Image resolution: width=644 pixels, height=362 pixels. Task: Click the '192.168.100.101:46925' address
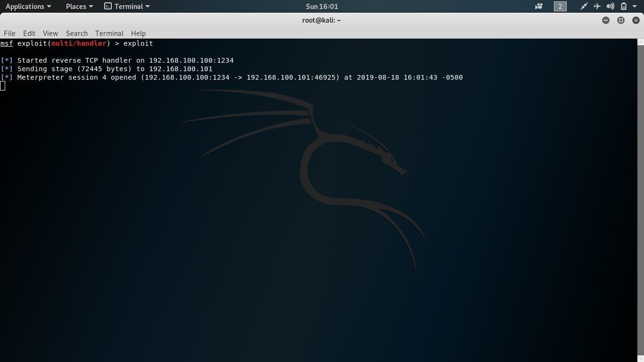click(x=291, y=77)
